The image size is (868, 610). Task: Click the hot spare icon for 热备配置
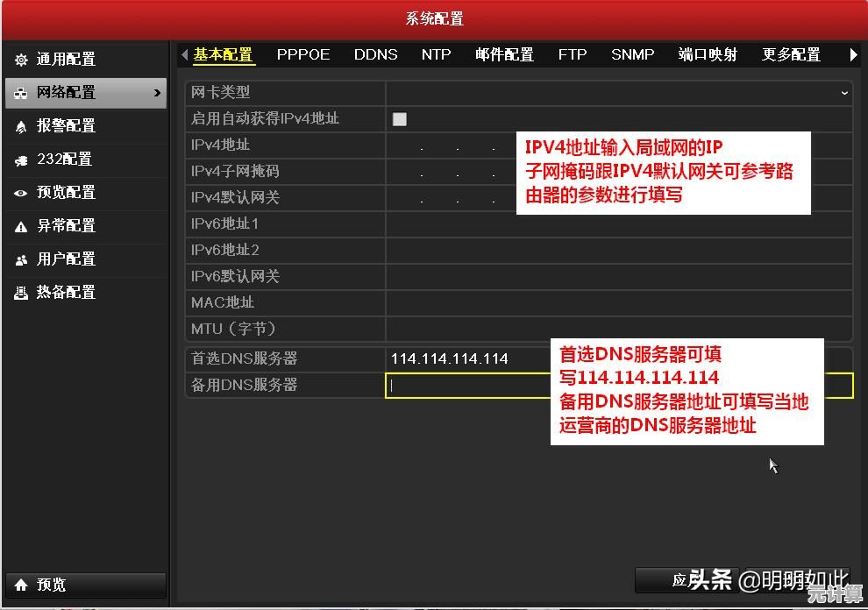click(x=21, y=293)
